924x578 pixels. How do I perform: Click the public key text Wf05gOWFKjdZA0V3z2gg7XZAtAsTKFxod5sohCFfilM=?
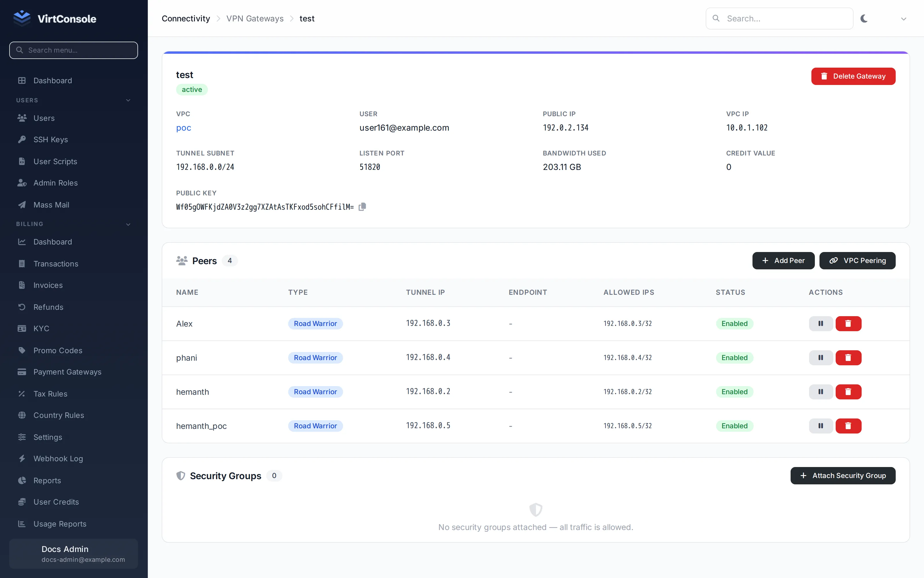pos(264,207)
